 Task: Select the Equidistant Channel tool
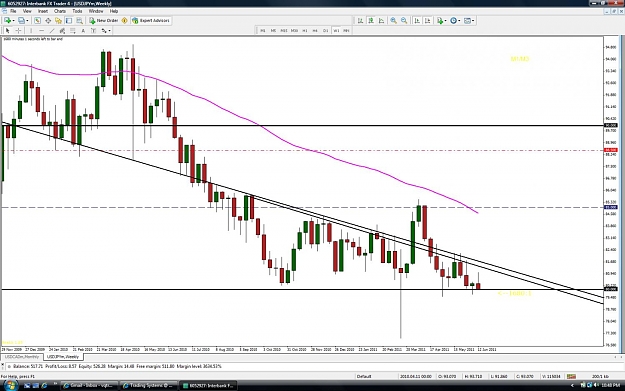(62, 31)
